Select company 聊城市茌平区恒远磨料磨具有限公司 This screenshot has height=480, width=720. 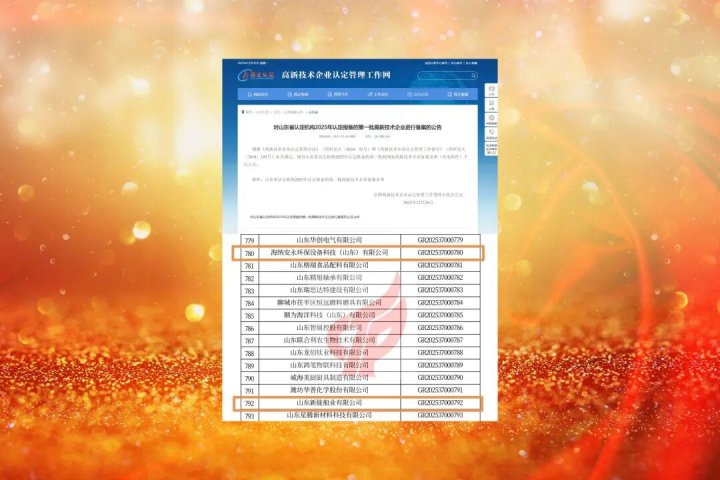pyautogui.click(x=329, y=303)
